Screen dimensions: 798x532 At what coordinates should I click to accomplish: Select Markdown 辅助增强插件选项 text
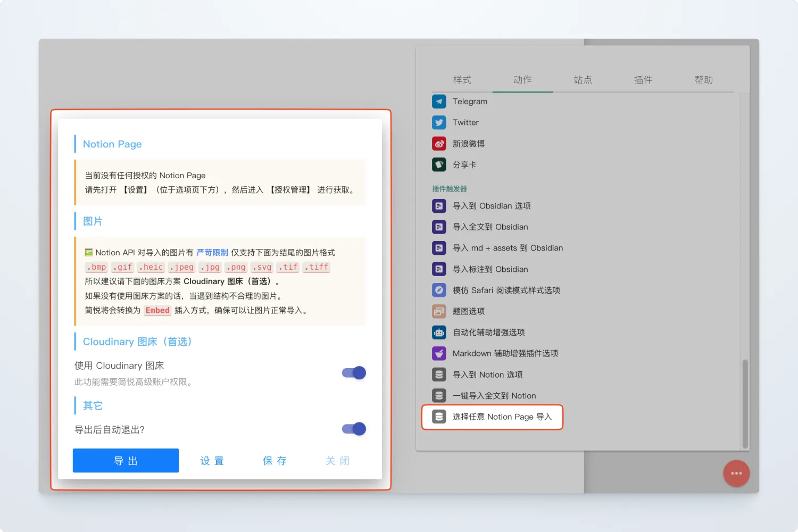pyautogui.click(x=505, y=353)
